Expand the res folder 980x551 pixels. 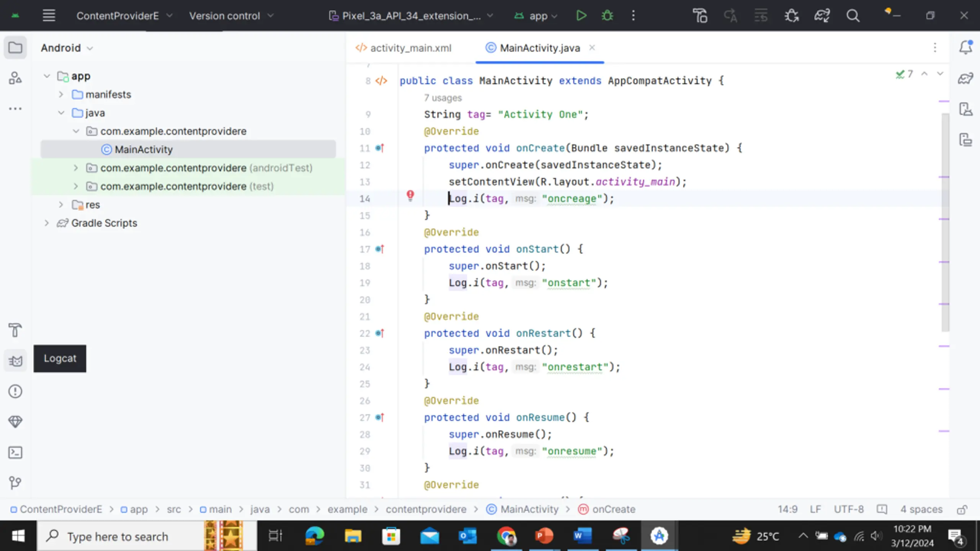click(61, 205)
